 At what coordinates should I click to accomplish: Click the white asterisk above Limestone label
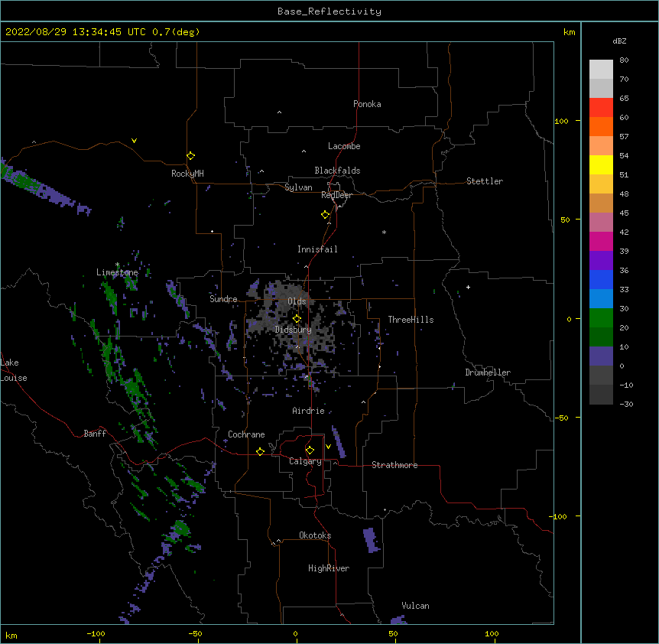click(x=118, y=265)
